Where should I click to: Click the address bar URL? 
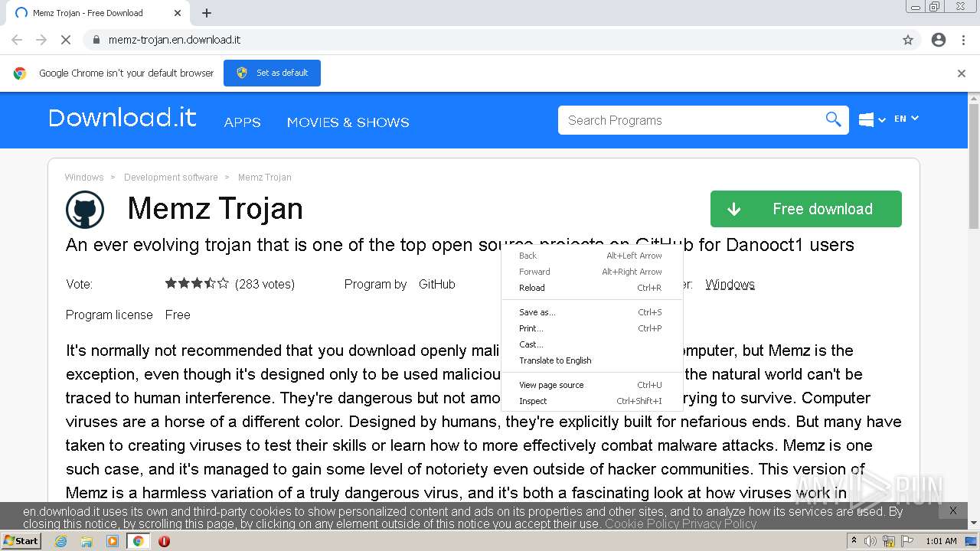tap(175, 40)
